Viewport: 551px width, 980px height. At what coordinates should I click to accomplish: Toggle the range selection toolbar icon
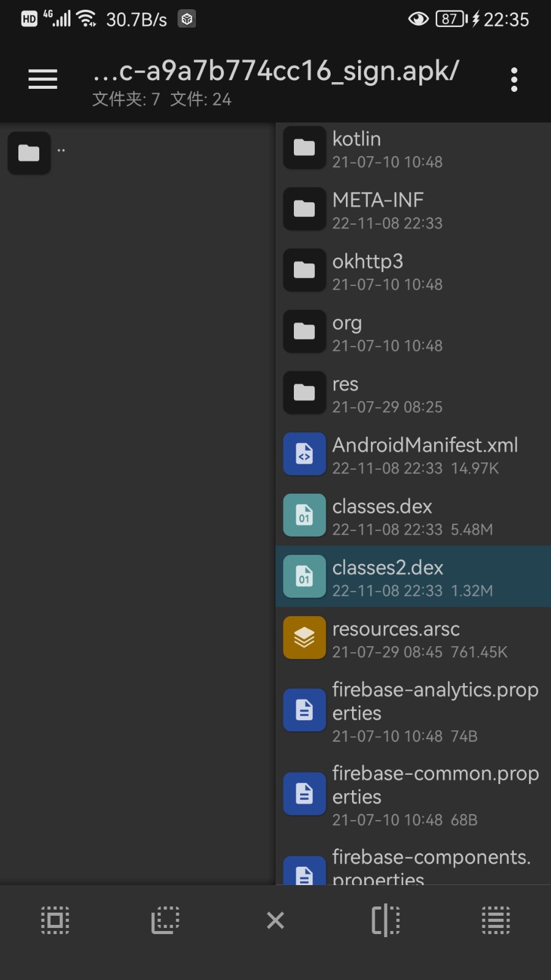pyautogui.click(x=165, y=920)
